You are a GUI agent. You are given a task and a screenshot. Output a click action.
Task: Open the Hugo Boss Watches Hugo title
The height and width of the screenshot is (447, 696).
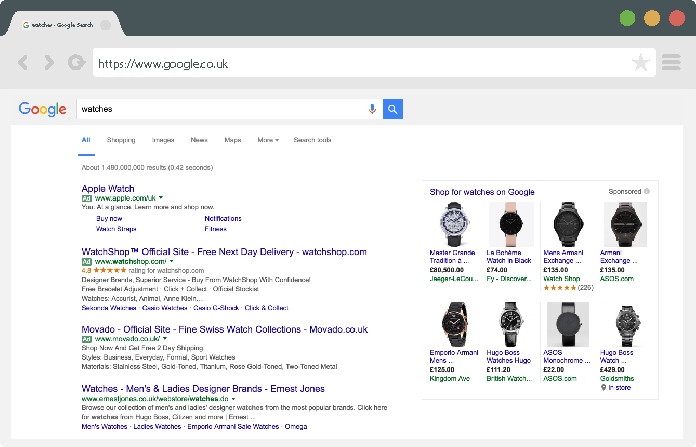509,356
